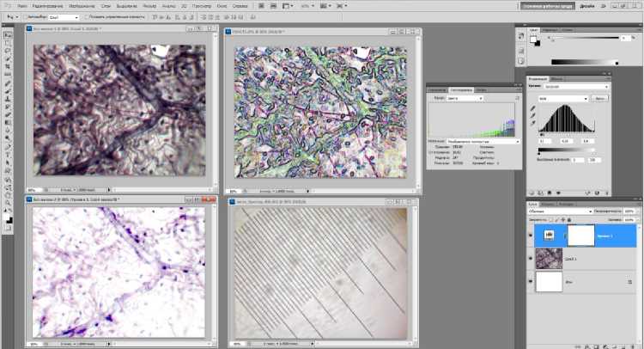The width and height of the screenshot is (644, 349).
Task: Select the Lasso tool
Action: 8,51
